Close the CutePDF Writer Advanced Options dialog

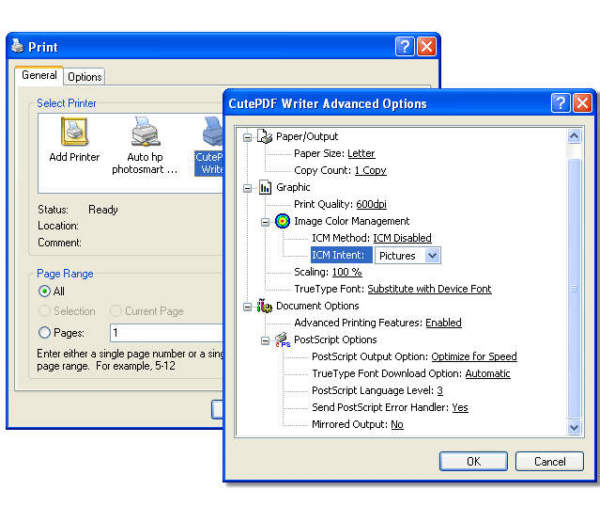[x=582, y=103]
